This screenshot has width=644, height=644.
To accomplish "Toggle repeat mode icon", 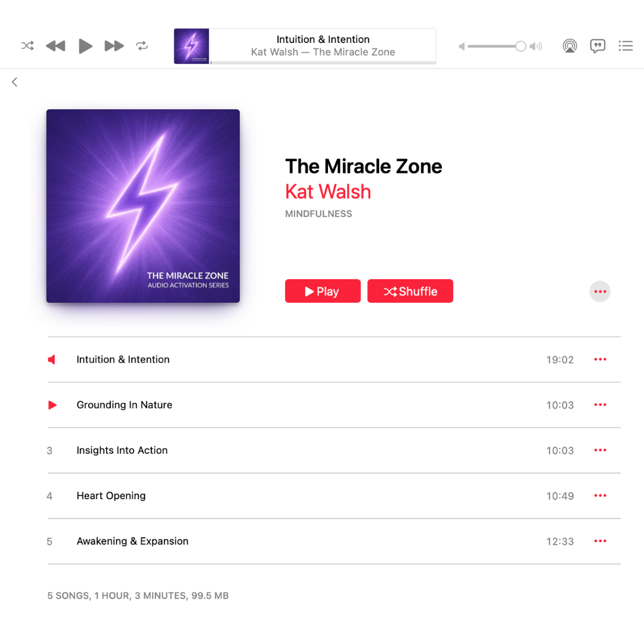I will (x=142, y=45).
